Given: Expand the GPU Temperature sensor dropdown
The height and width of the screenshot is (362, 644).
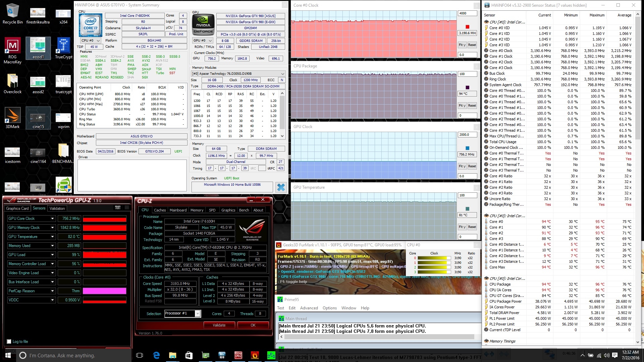Looking at the screenshot, I should point(53,237).
